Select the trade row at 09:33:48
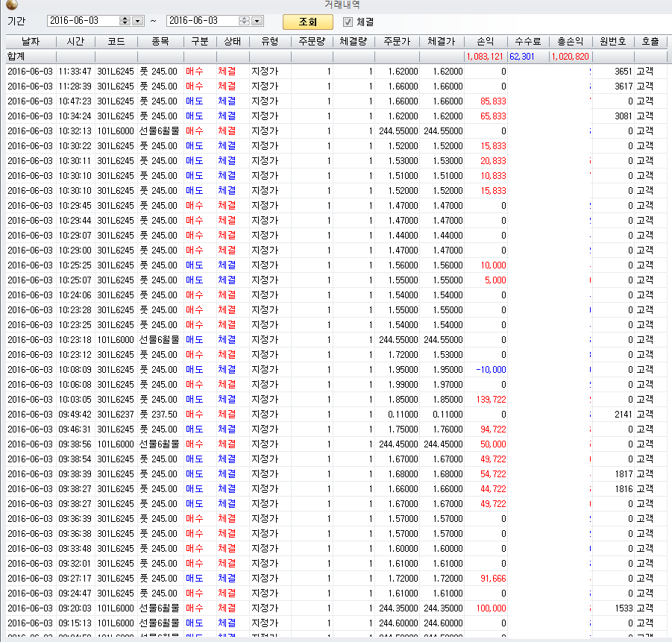The image size is (672, 642). coord(336,549)
